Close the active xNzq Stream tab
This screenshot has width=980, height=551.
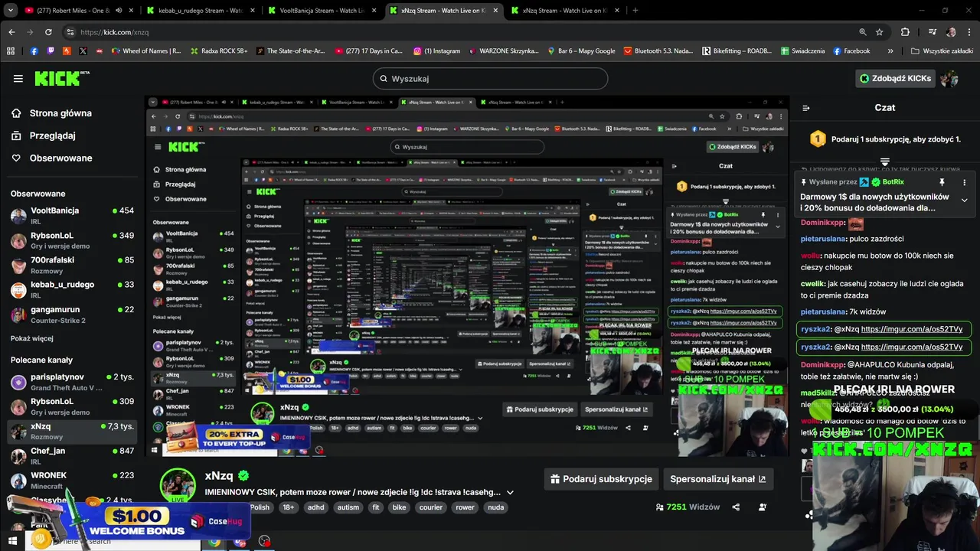click(x=496, y=11)
